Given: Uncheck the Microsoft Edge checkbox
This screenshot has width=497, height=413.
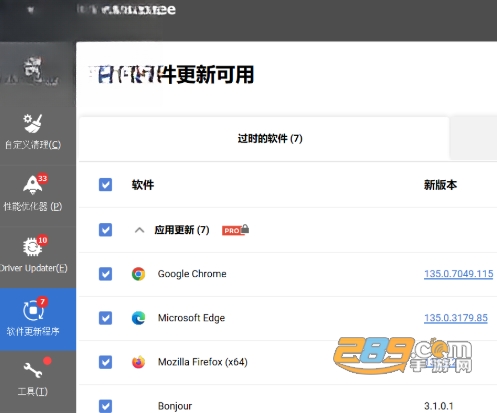Looking at the screenshot, I should [105, 318].
